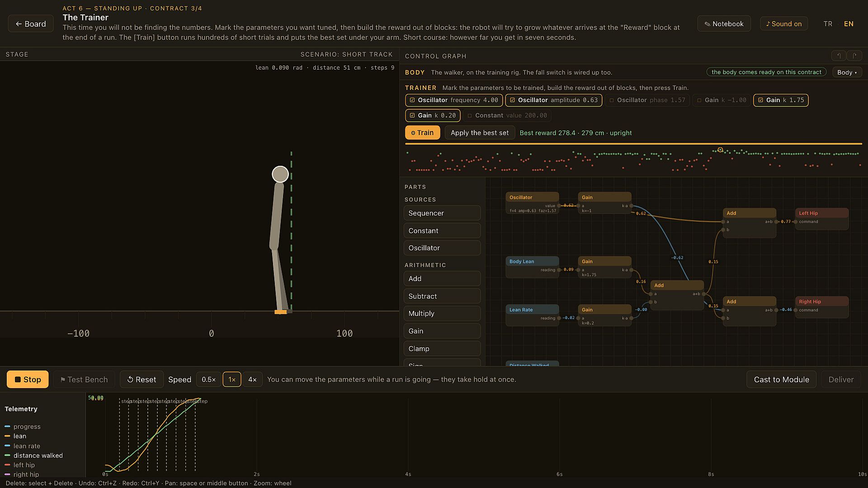The image size is (868, 488).
Task: Click Cast to Module
Action: point(781,380)
